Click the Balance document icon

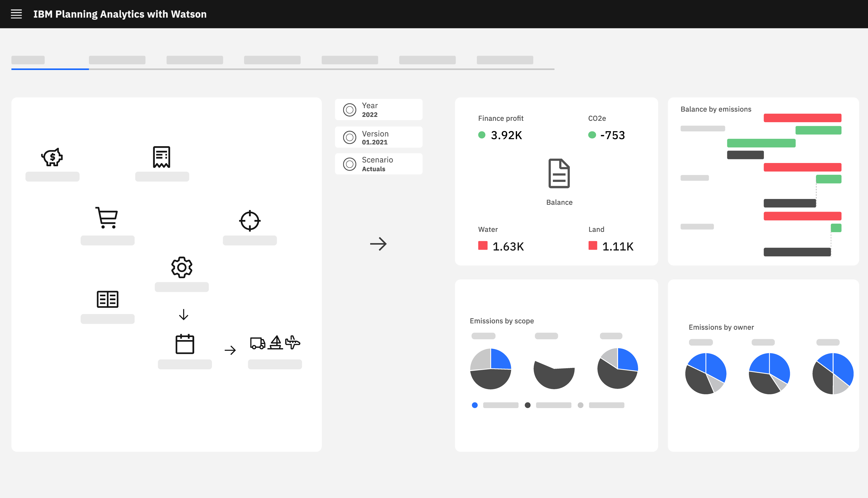[559, 173]
